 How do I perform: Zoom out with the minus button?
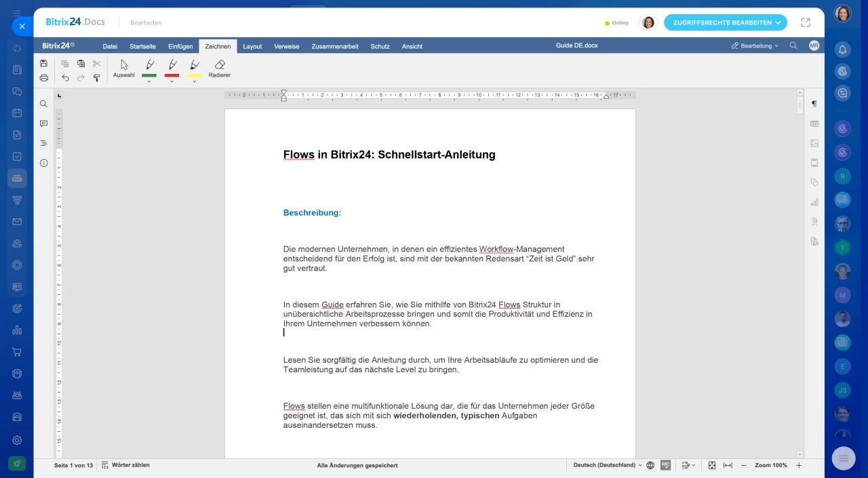tap(744, 465)
